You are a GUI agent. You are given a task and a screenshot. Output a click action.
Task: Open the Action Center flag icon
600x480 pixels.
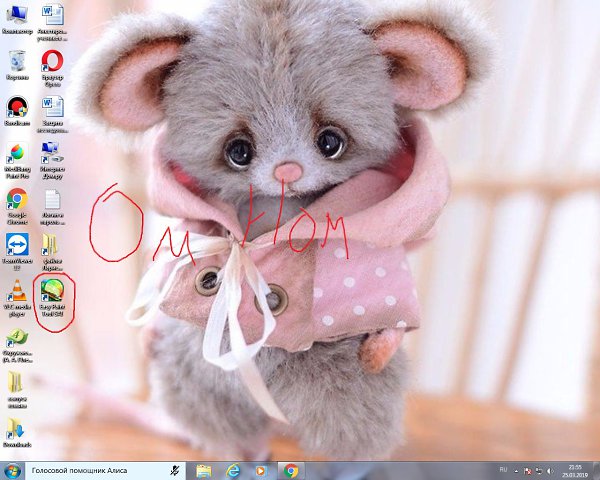pyautogui.click(x=527, y=471)
